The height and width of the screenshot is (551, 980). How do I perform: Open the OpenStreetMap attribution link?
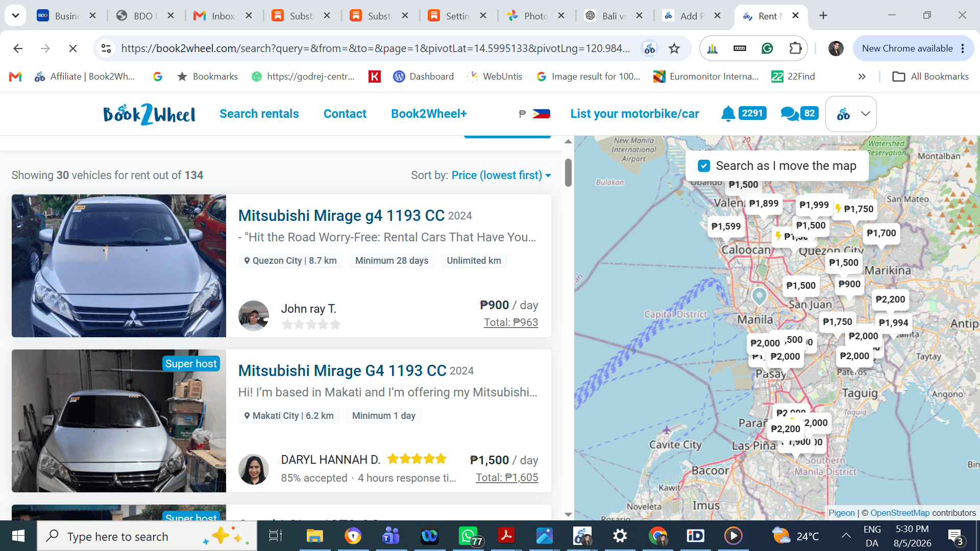pyautogui.click(x=900, y=513)
